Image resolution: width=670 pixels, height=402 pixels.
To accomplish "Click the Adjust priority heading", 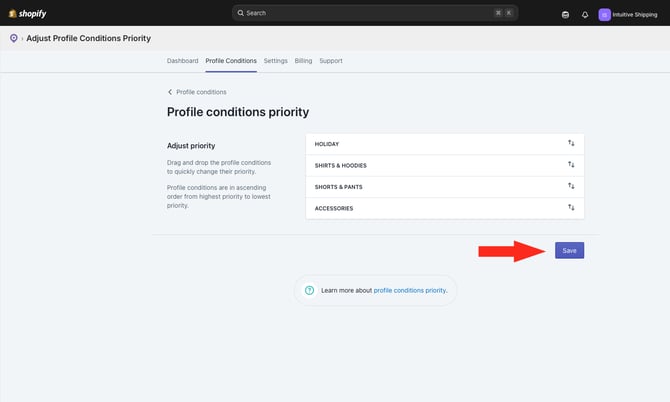I will pyautogui.click(x=191, y=146).
